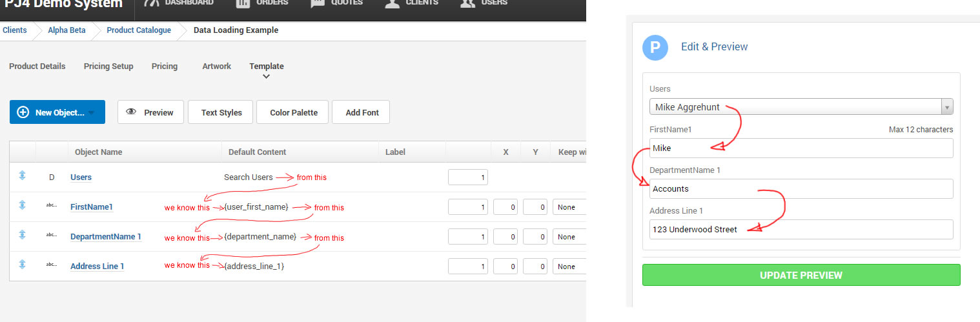The width and height of the screenshot is (980, 322).
Task: Open the Clients person icon
Action: click(392, 3)
